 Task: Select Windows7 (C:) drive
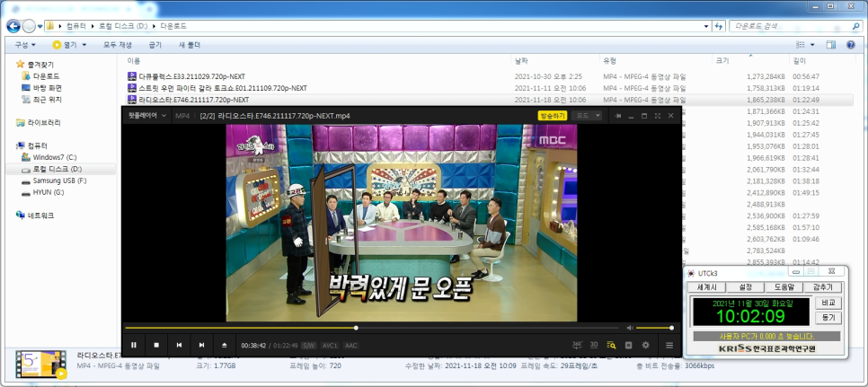pyautogui.click(x=54, y=157)
